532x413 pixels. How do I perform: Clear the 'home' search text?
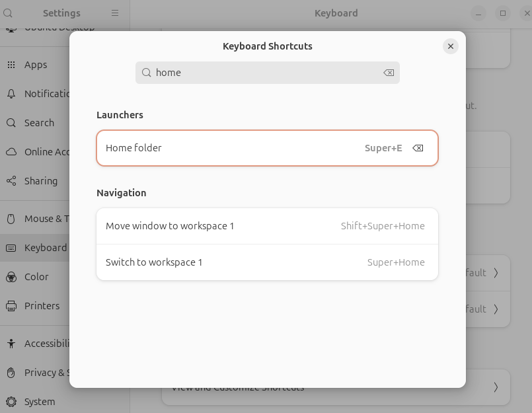pos(389,73)
